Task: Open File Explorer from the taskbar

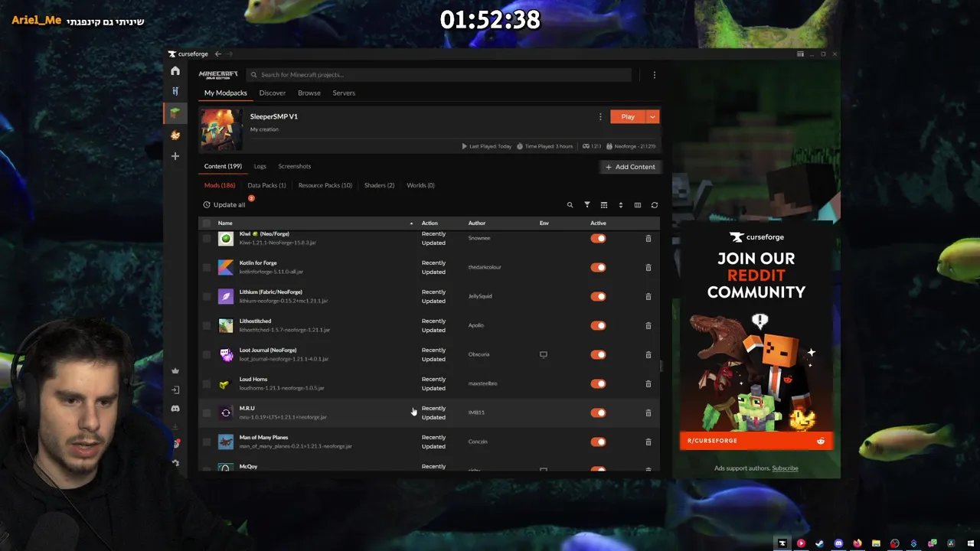Action: click(x=876, y=543)
